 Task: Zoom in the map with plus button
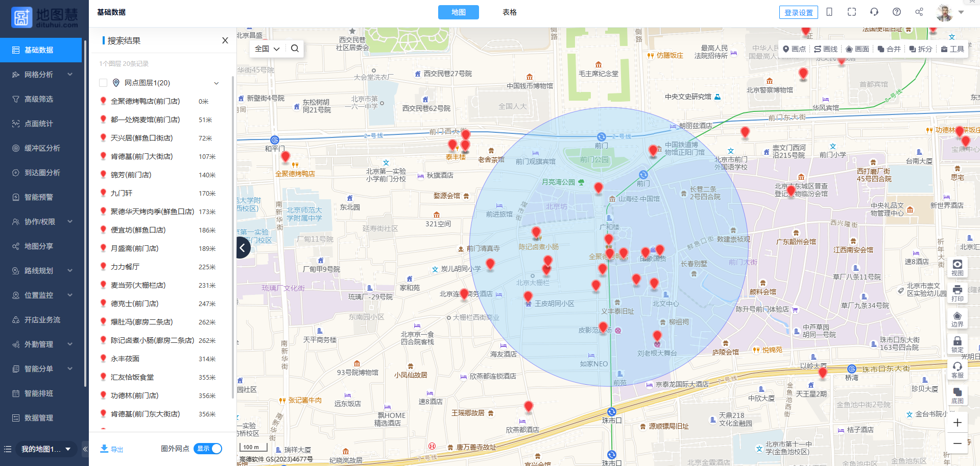pyautogui.click(x=957, y=423)
